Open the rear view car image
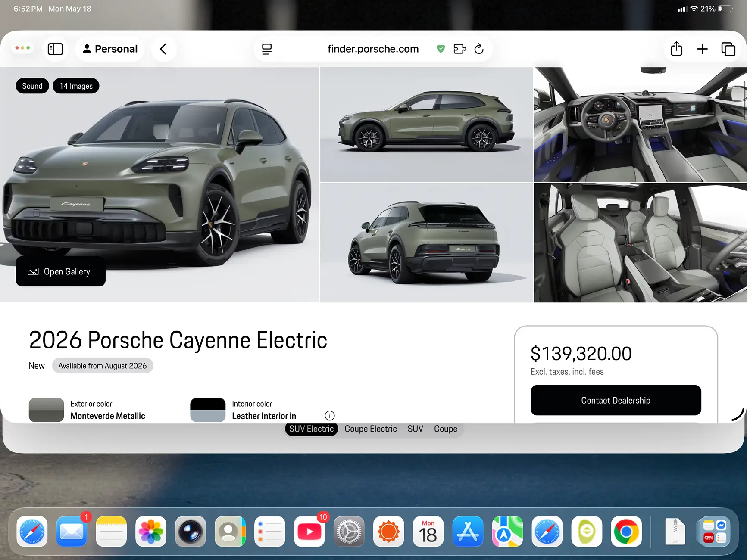This screenshot has height=560, width=747. (x=427, y=243)
